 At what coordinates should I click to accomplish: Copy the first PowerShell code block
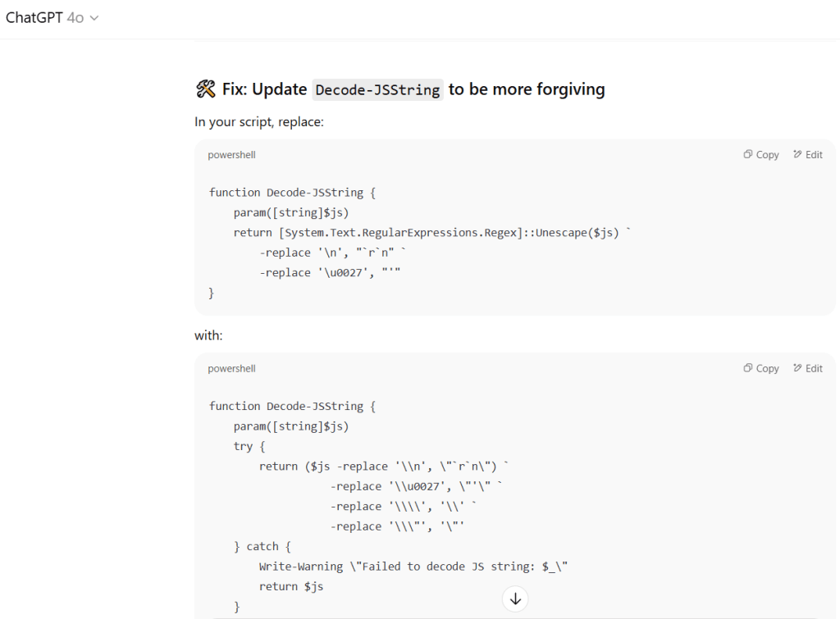[761, 155]
